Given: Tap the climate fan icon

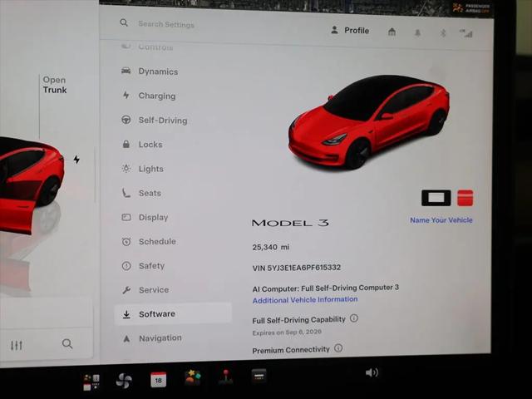Looking at the screenshot, I should pyautogui.click(x=124, y=381).
